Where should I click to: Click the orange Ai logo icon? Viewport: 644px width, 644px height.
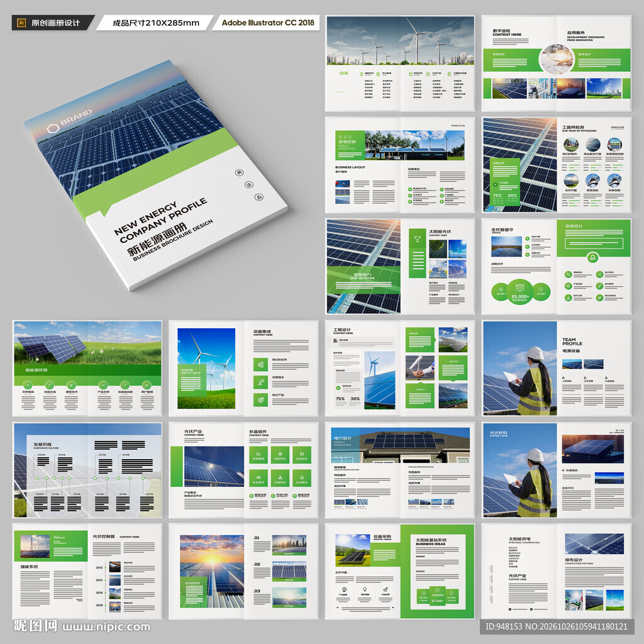(x=21, y=23)
